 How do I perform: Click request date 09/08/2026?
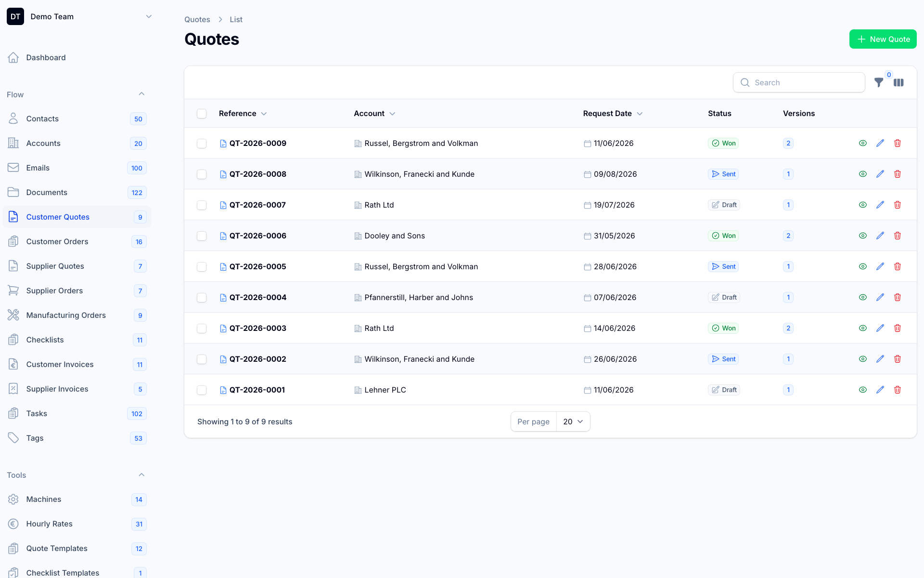pos(616,174)
